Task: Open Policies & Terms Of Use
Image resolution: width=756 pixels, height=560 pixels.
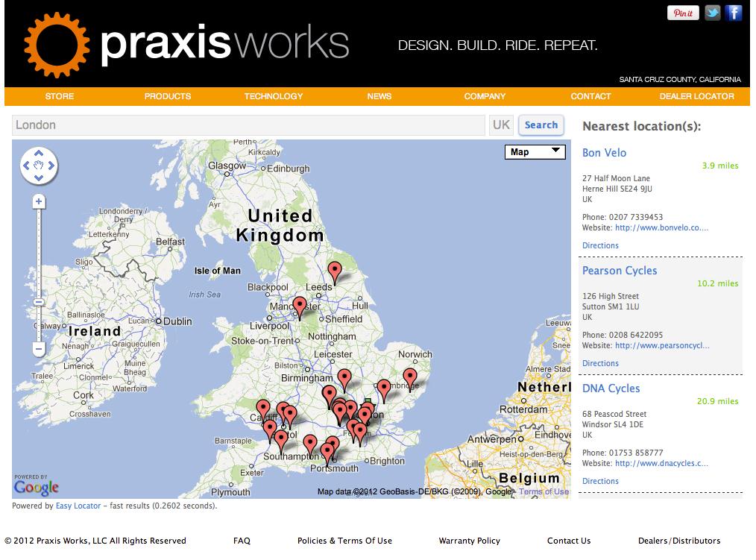Action: [x=344, y=541]
